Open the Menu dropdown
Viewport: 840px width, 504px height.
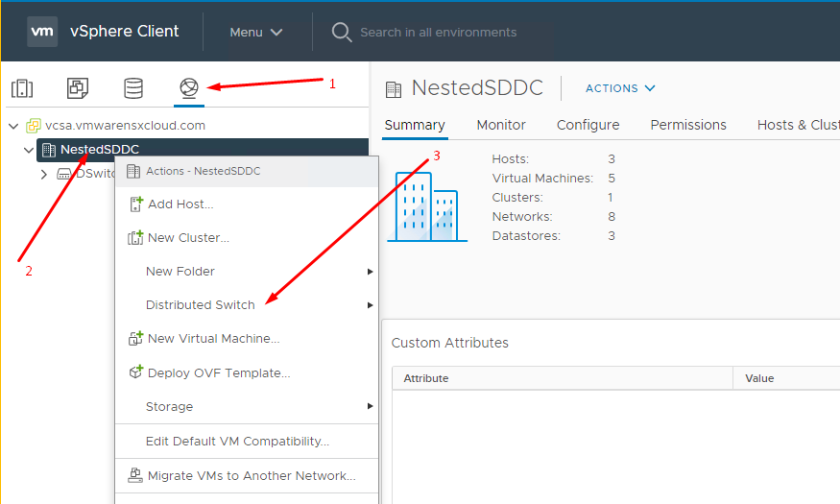(255, 32)
